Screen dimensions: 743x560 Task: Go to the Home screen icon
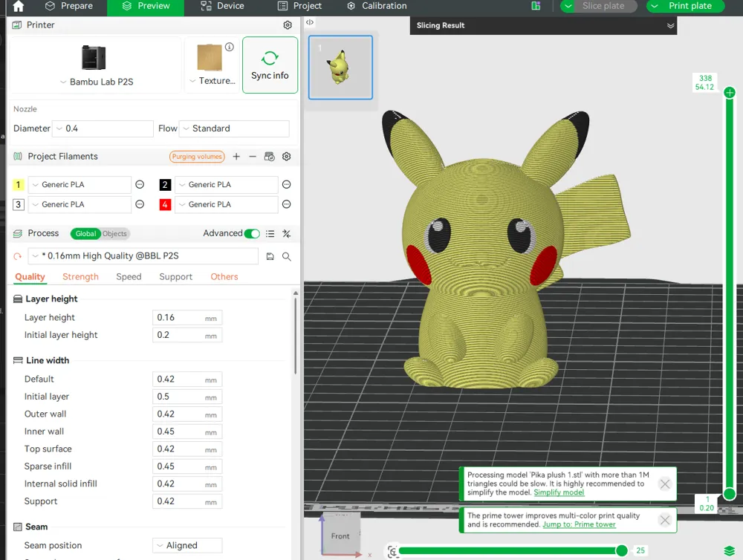tap(18, 6)
